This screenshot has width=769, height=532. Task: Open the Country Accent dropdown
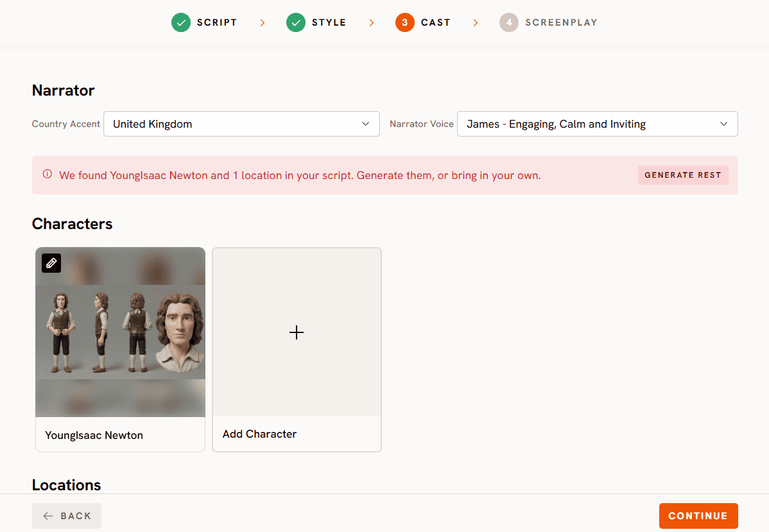tap(241, 124)
